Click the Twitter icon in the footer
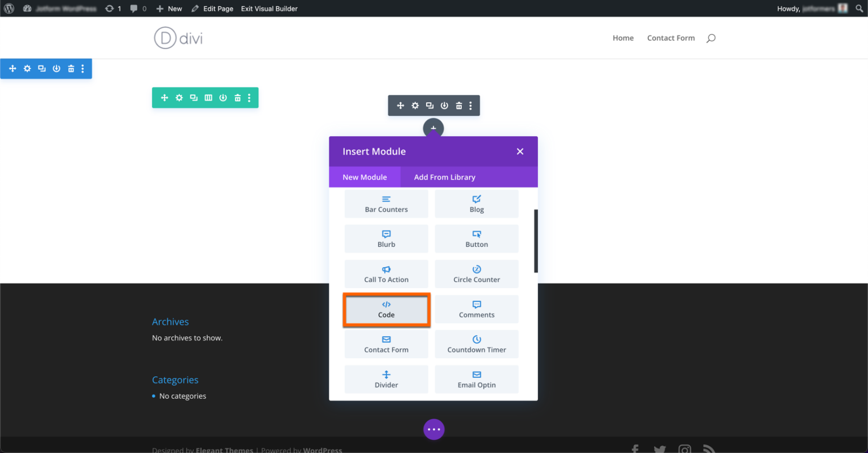This screenshot has width=868, height=453. click(660, 448)
